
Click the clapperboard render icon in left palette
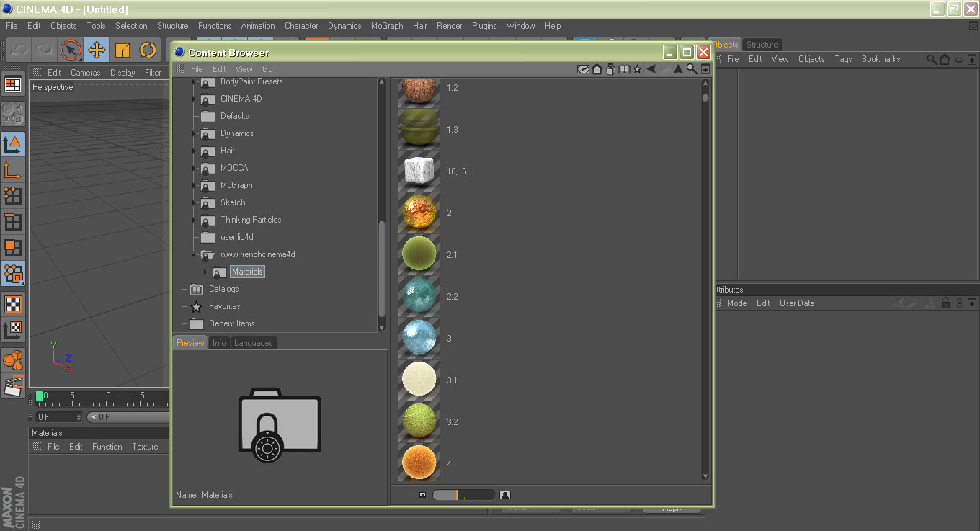pos(12,385)
